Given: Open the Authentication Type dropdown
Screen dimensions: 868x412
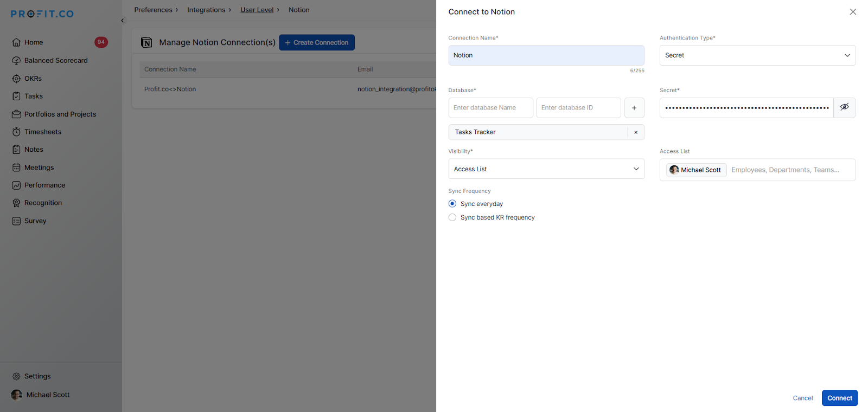Looking at the screenshot, I should 757,55.
